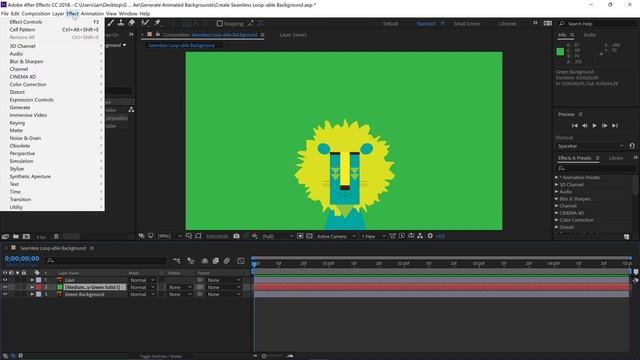The height and width of the screenshot is (360, 640).
Task: Open the 1 View layout dropdown
Action: click(x=373, y=236)
